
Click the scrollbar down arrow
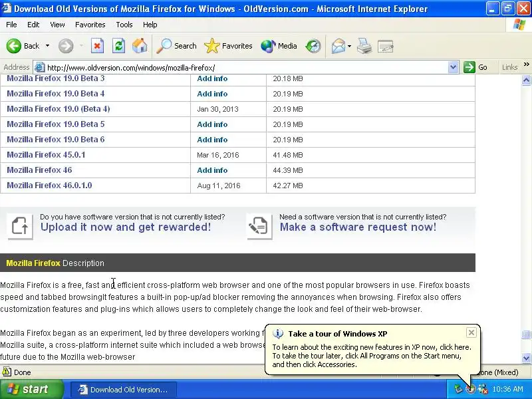[x=526, y=358]
